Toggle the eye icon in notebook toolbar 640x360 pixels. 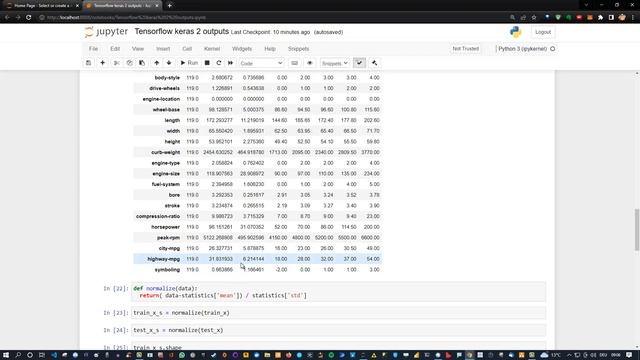click(x=310, y=63)
